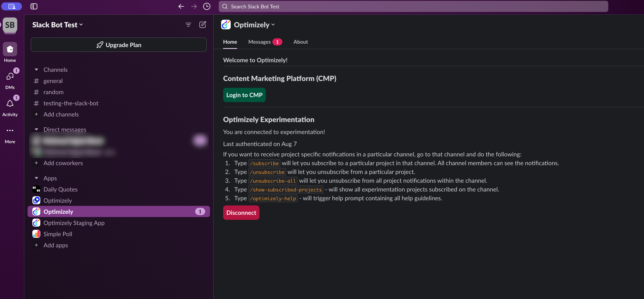Open the conversation filter icon
The height and width of the screenshot is (299, 644).
(x=188, y=25)
